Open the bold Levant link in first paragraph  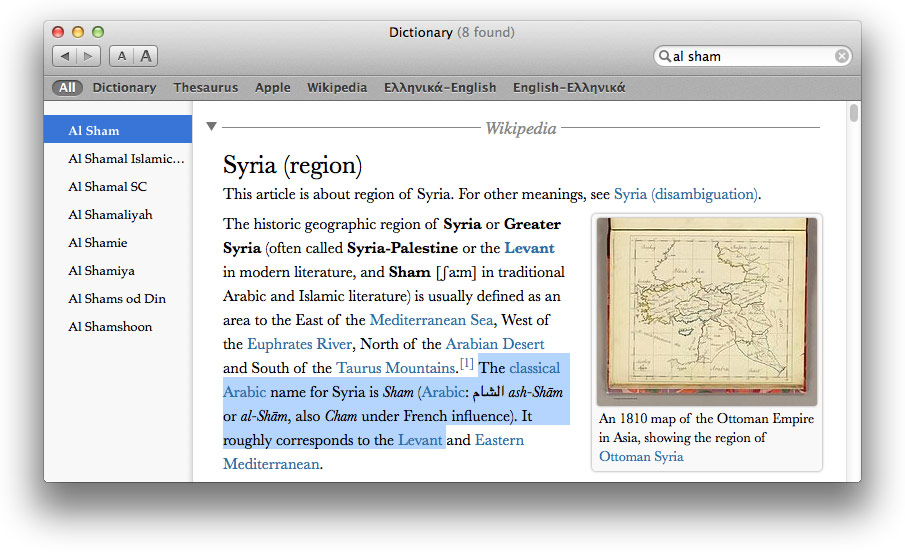pos(529,248)
